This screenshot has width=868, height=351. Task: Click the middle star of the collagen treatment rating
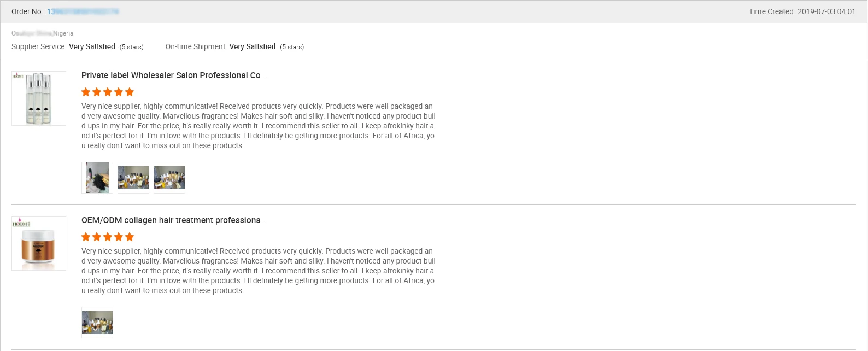108,237
